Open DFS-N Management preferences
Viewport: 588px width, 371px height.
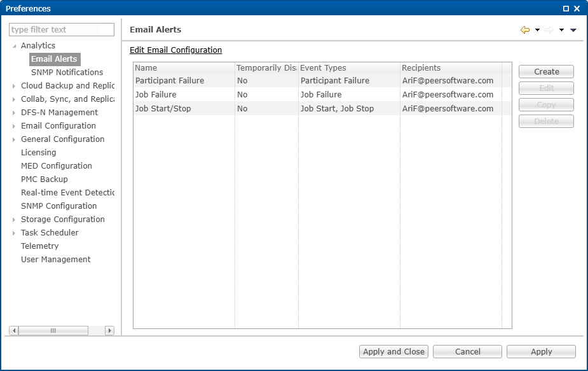click(59, 112)
